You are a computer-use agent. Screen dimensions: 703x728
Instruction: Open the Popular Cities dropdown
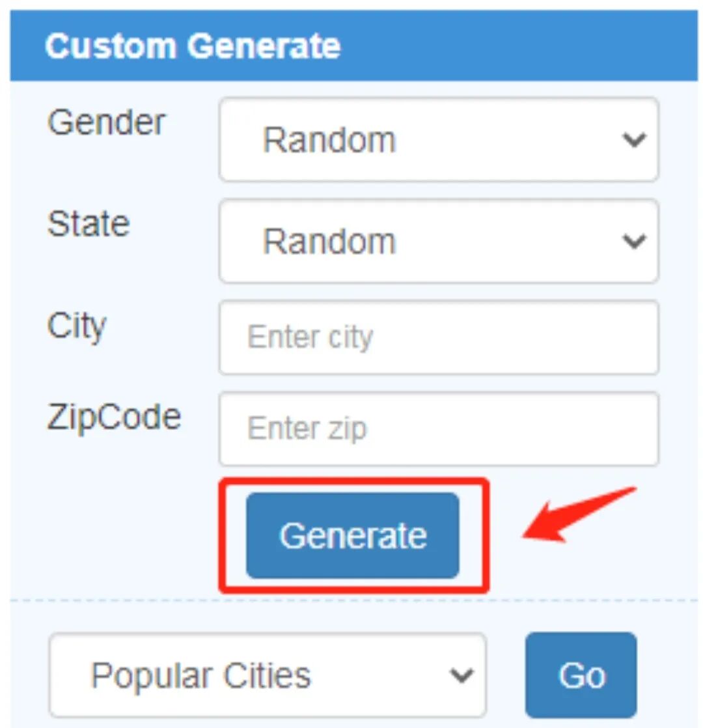(268, 675)
